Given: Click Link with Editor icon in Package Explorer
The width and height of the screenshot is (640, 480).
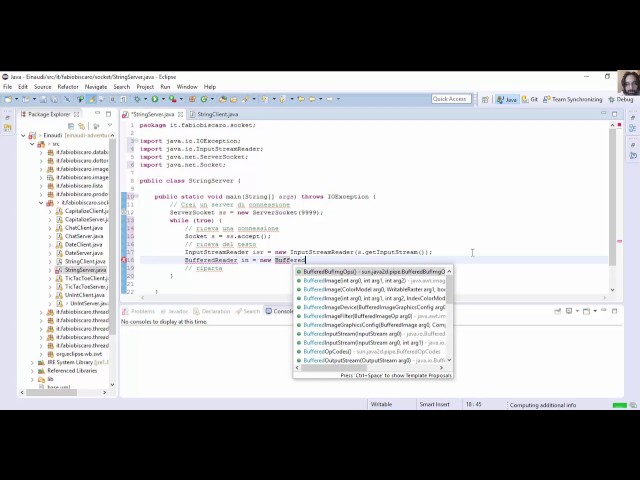Looking at the screenshot, I should click(82, 126).
